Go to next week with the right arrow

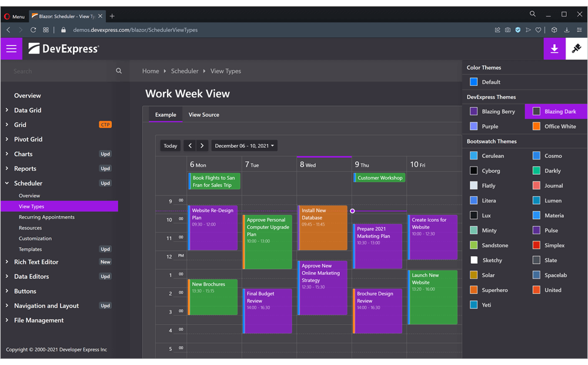tap(201, 145)
